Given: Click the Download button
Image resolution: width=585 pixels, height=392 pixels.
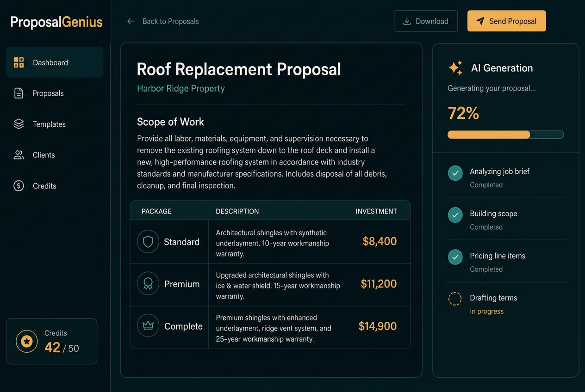Looking at the screenshot, I should click(426, 21).
